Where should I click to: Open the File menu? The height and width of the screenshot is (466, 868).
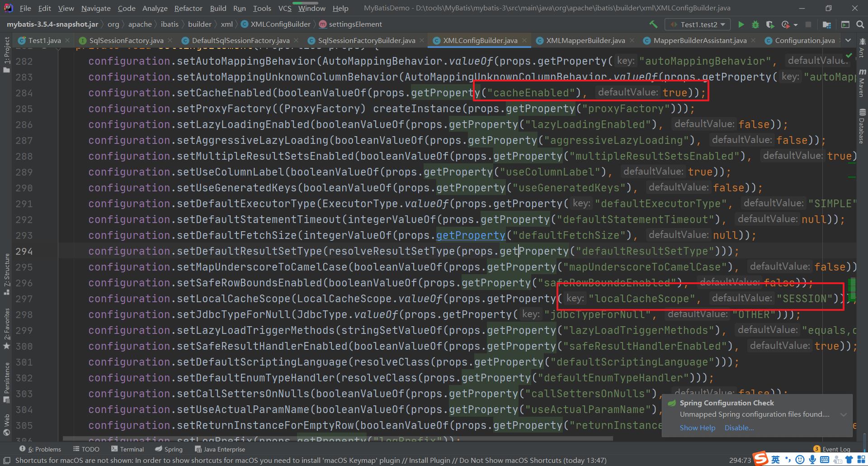pos(25,8)
